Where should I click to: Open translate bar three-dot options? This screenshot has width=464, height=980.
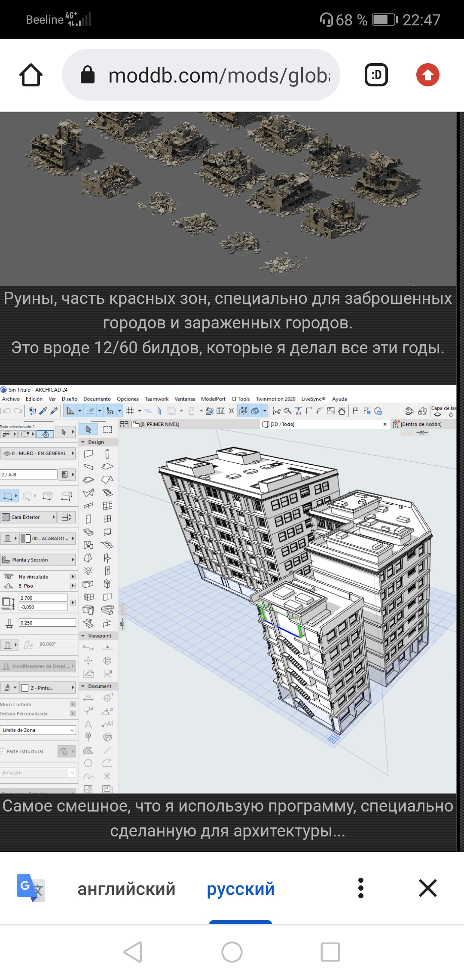coord(361,888)
